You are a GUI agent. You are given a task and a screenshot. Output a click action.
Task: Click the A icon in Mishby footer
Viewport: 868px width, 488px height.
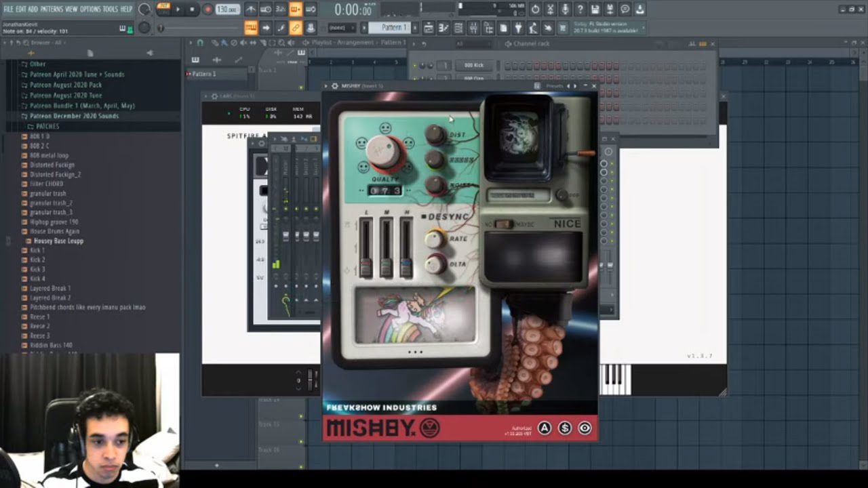click(545, 428)
